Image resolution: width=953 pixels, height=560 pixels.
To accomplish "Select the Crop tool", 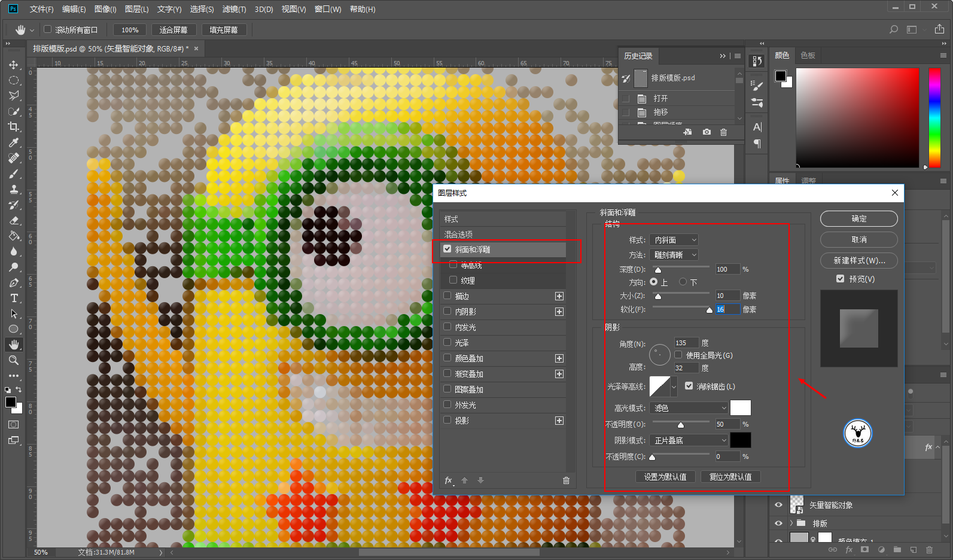I will tap(13, 127).
